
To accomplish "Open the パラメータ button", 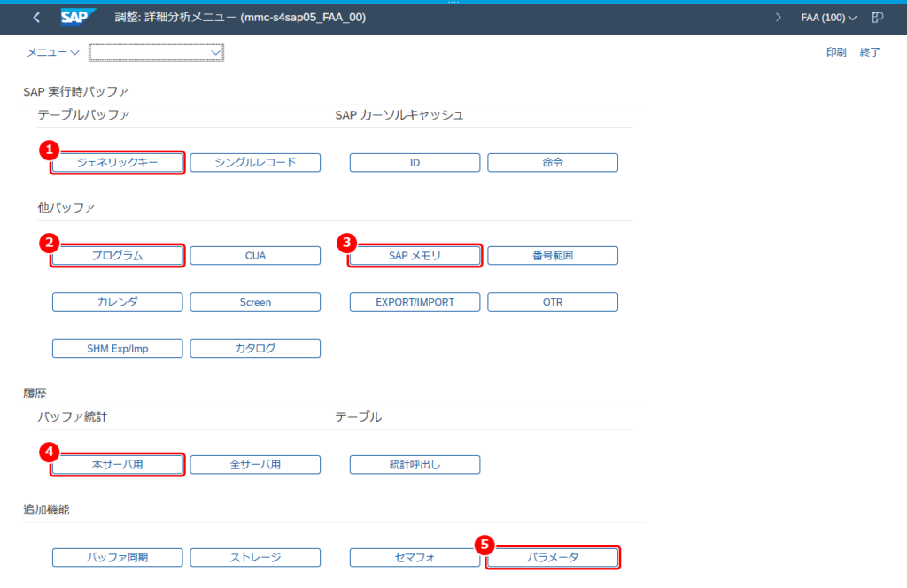I will tap(553, 557).
